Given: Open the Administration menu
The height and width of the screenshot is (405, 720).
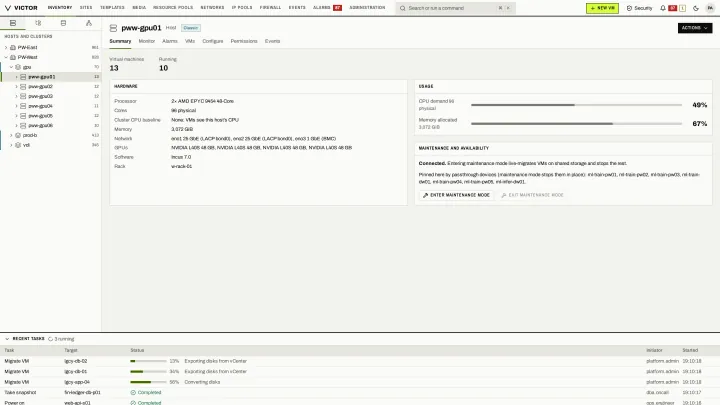Looking at the screenshot, I should 367,8.
